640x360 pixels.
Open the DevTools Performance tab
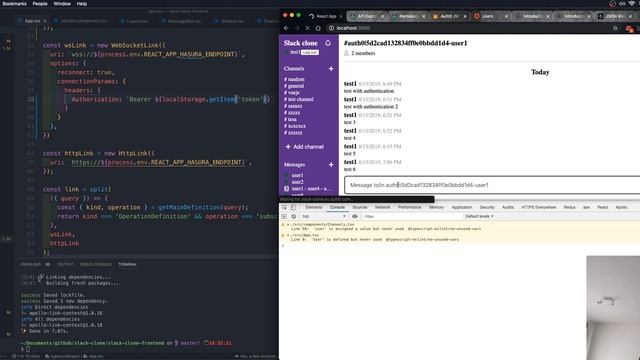[409, 207]
